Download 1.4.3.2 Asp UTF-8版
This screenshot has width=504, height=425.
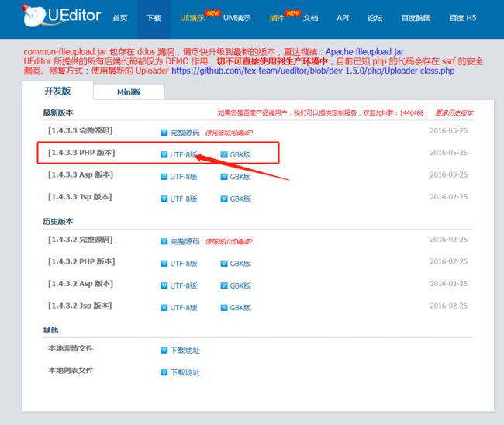point(184,285)
